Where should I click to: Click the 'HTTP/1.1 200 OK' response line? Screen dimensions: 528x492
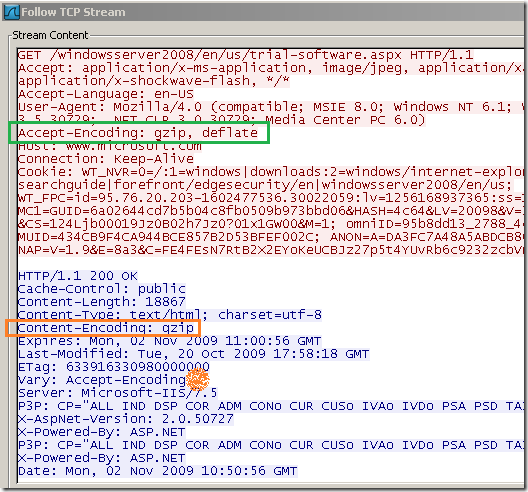point(78,276)
